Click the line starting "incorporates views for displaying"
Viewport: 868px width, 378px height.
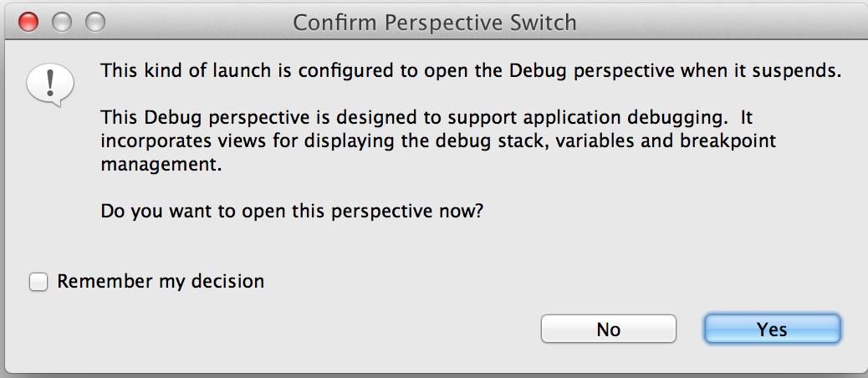(438, 141)
